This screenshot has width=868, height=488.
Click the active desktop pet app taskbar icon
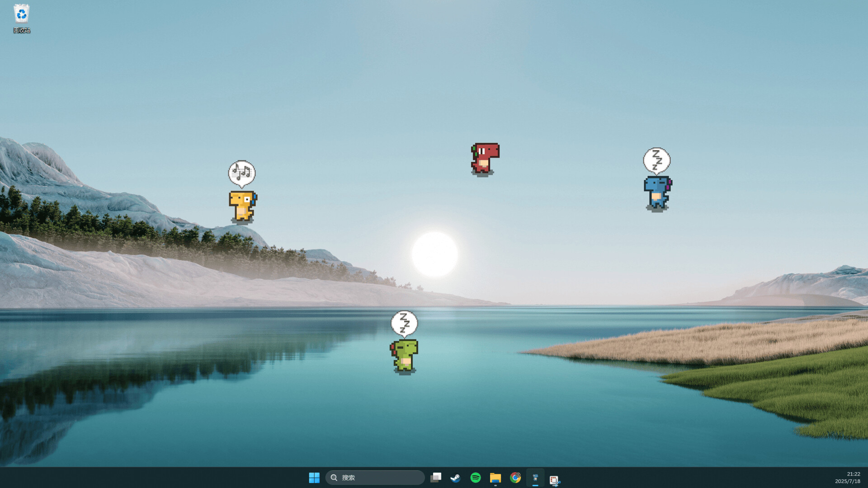[x=535, y=477]
